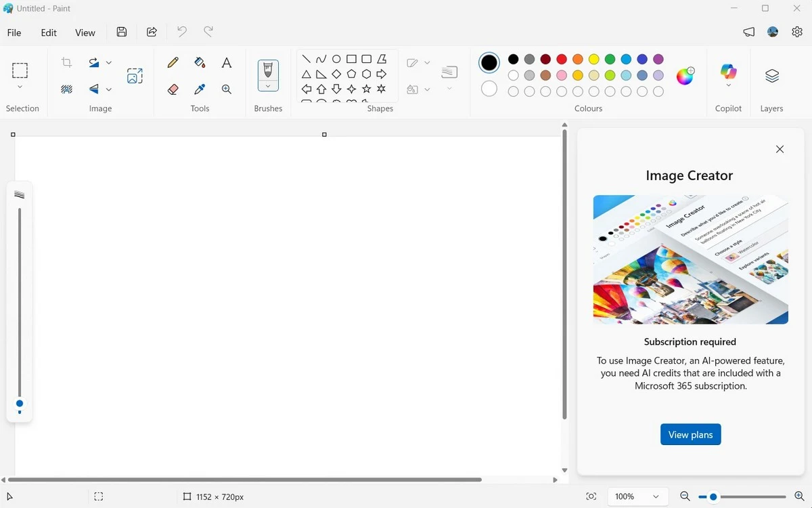Click the Remove background icon

[66, 89]
